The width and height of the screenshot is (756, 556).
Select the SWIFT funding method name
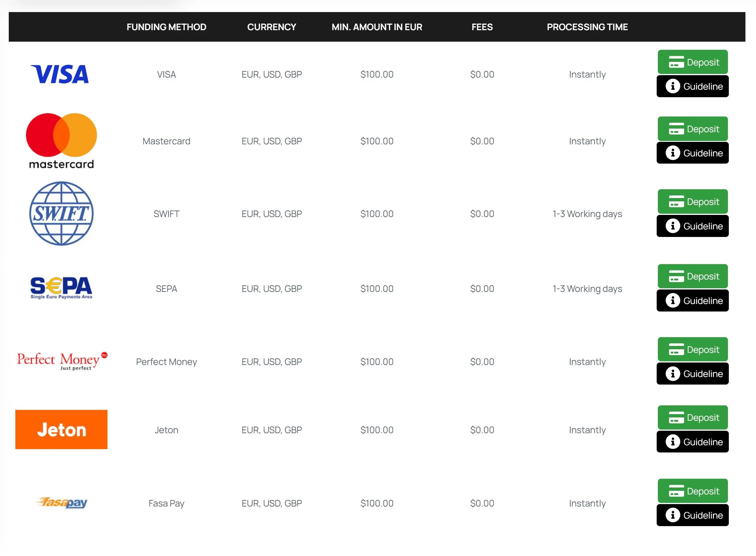coord(166,214)
